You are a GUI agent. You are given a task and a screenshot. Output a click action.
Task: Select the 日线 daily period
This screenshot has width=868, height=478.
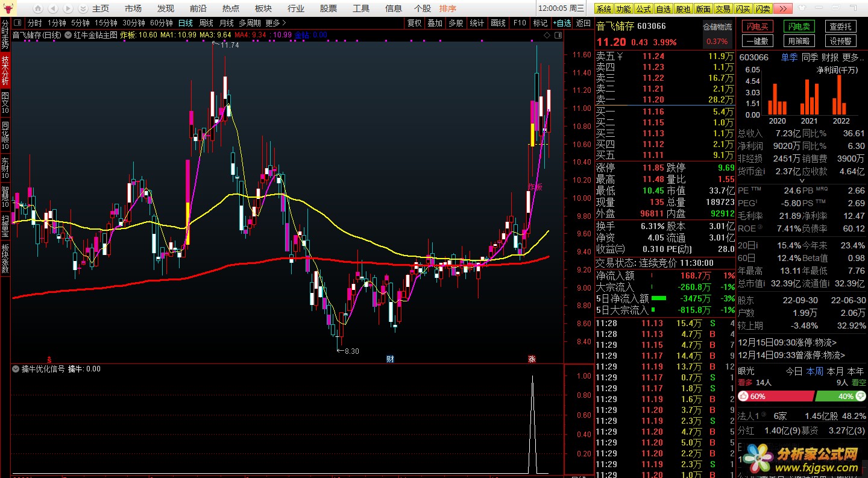pyautogui.click(x=186, y=23)
